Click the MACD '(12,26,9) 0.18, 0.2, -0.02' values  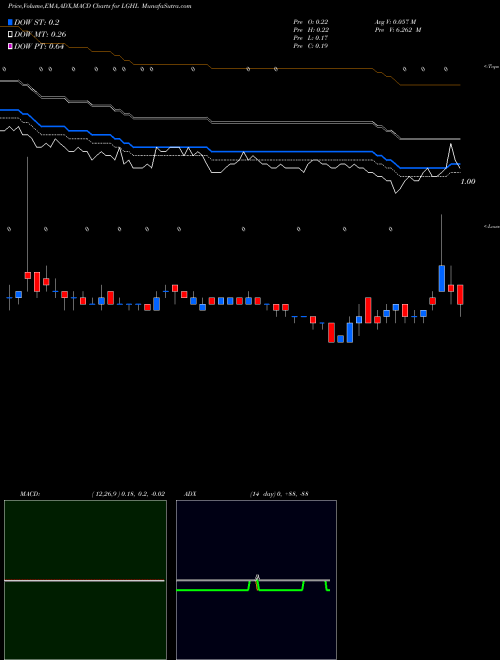128,494
